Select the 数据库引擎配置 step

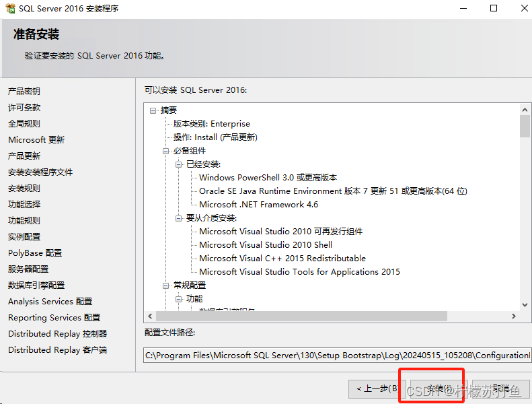36,285
